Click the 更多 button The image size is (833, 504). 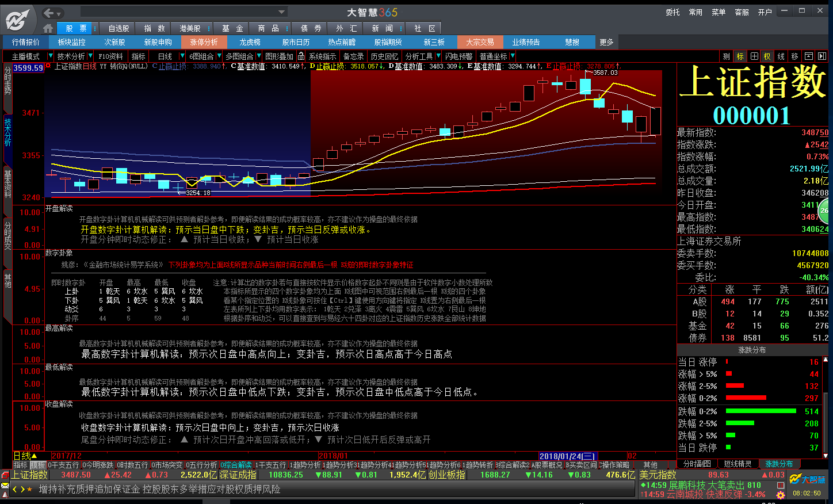[x=606, y=42]
